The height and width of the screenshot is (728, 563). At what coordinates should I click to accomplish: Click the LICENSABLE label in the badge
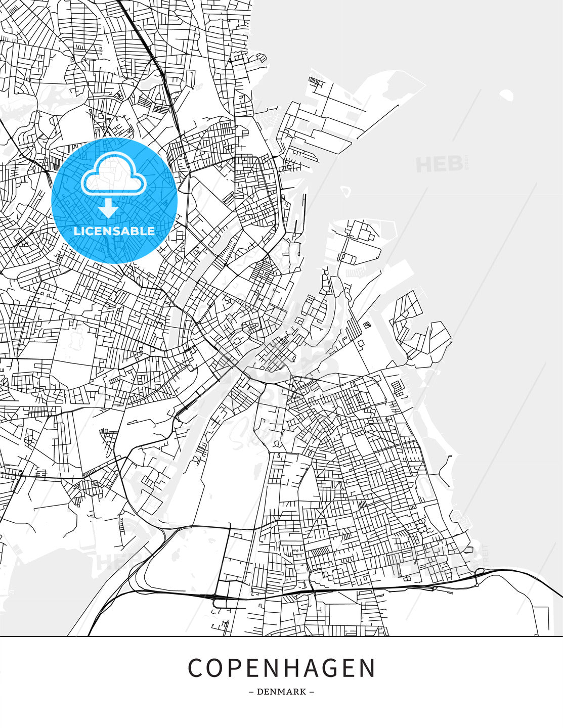pos(114,231)
